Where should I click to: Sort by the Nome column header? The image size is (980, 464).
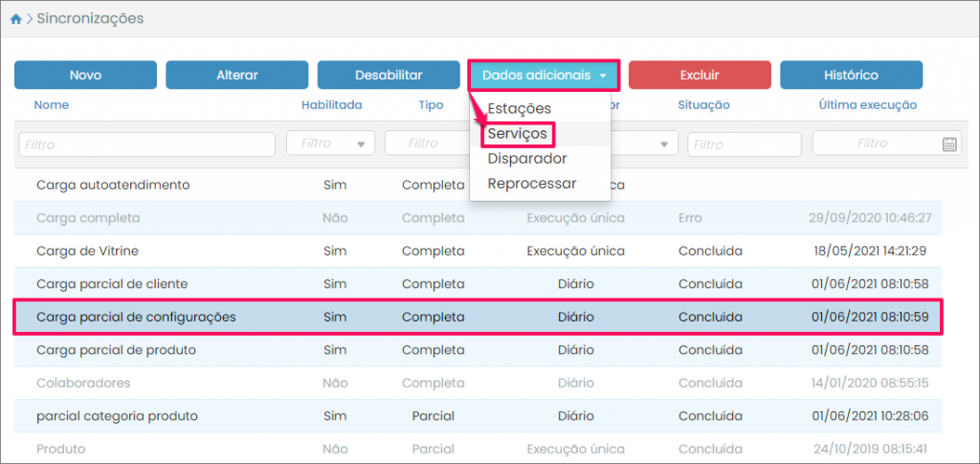(52, 105)
